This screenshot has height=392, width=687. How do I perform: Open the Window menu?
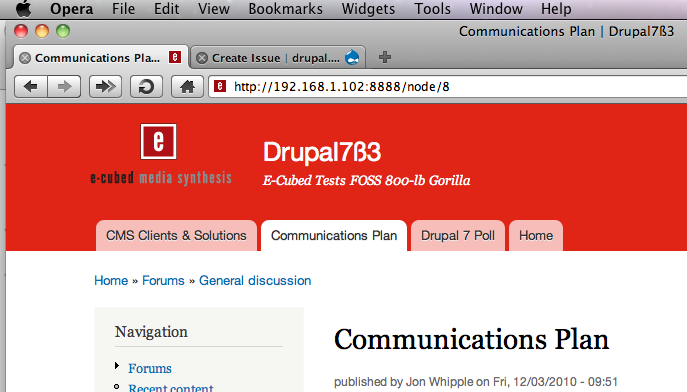(496, 9)
